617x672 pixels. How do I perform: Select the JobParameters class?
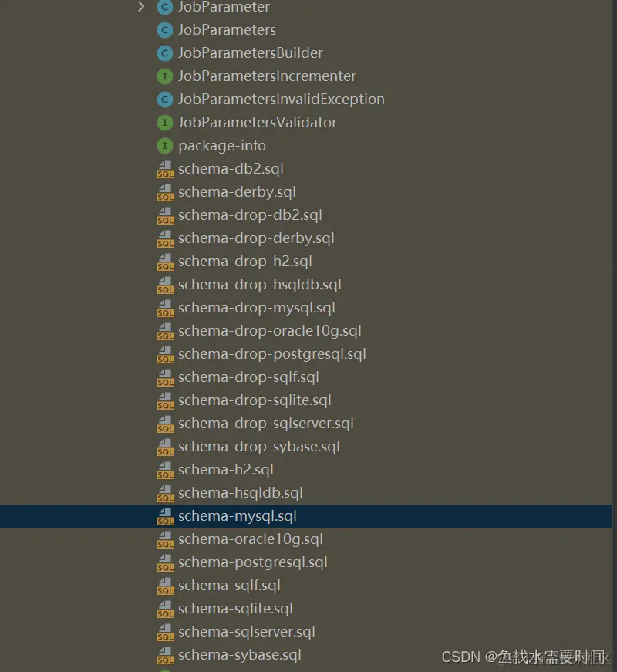coord(227,30)
